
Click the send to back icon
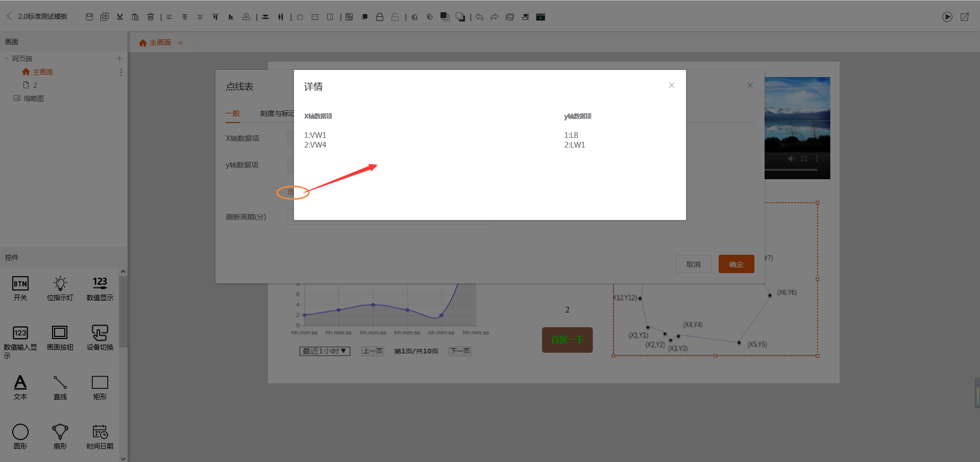tap(460, 17)
